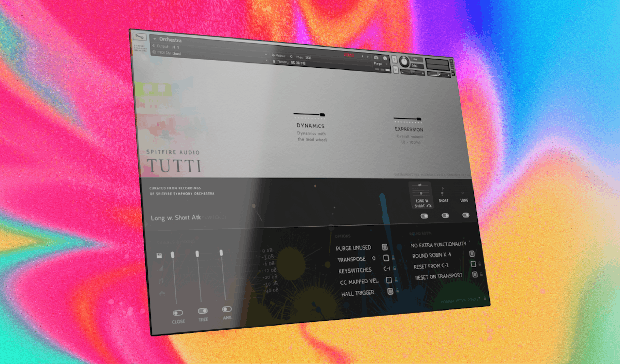The width and height of the screenshot is (620, 364).
Task: Select the Short articulation note icon
Action: tap(443, 192)
